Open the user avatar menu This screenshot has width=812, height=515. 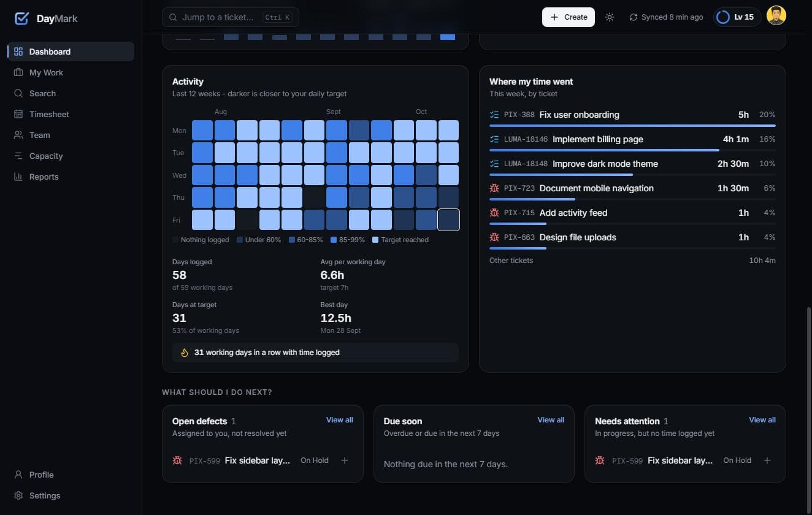coord(776,16)
